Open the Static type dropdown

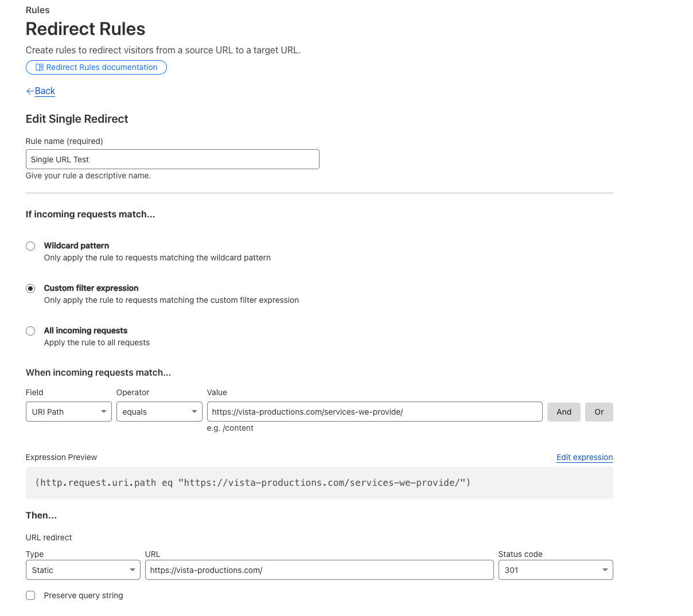[83, 570]
